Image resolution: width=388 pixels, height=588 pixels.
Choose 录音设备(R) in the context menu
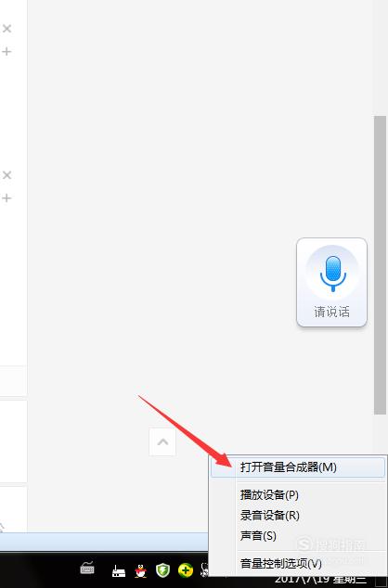click(270, 516)
